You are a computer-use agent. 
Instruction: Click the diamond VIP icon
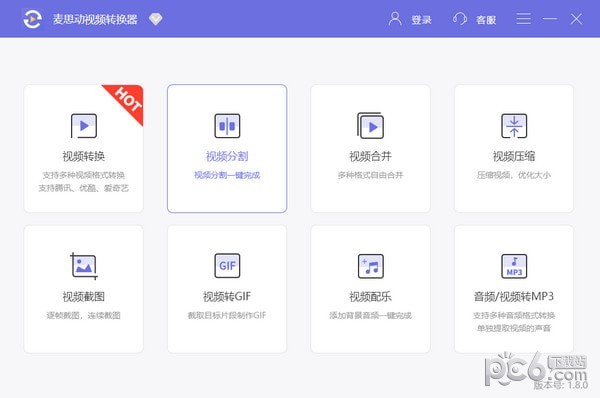point(155,19)
